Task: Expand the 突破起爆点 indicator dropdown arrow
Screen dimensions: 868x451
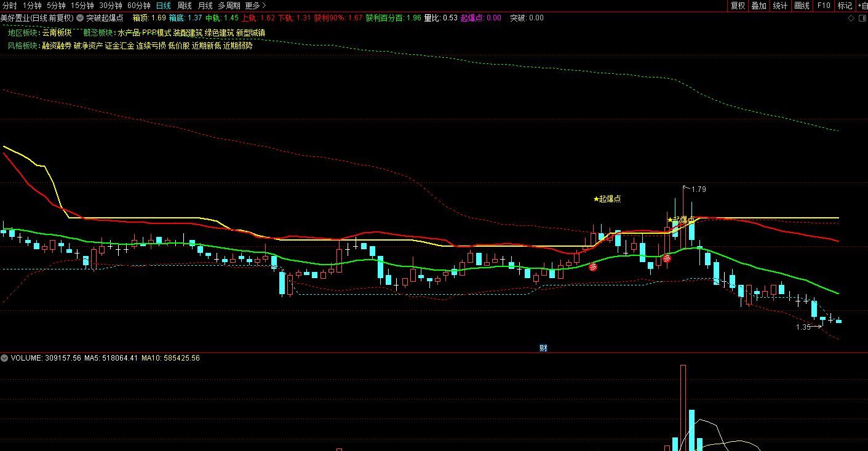Action: click(79, 18)
